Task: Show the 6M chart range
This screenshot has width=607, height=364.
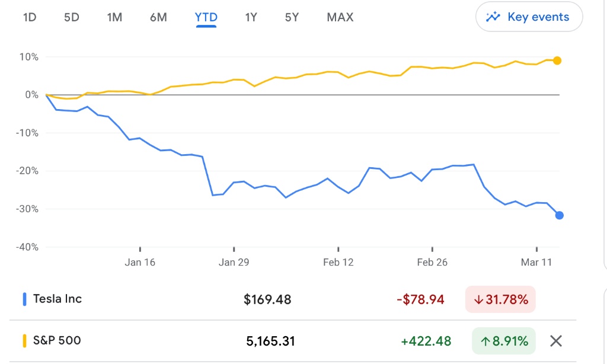Action: pos(158,17)
